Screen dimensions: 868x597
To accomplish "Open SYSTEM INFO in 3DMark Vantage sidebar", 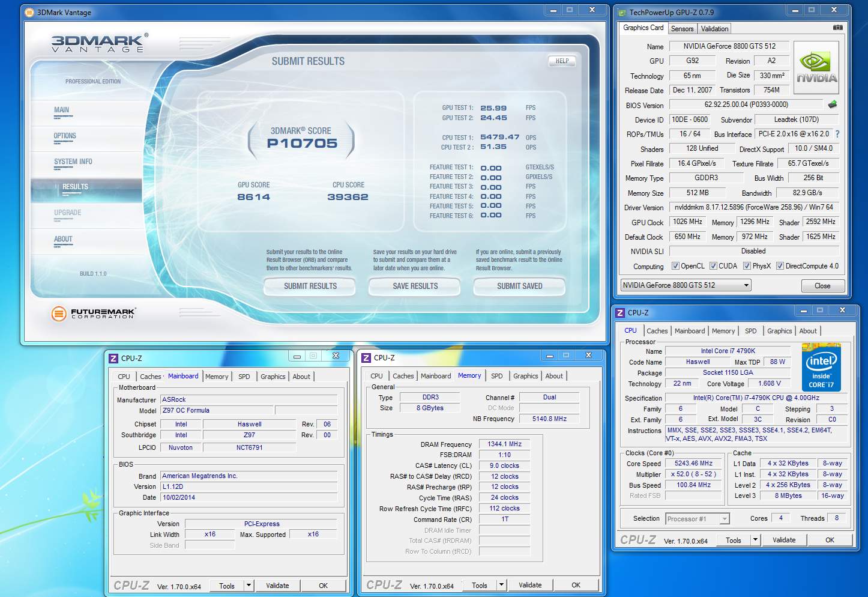I will [x=73, y=162].
